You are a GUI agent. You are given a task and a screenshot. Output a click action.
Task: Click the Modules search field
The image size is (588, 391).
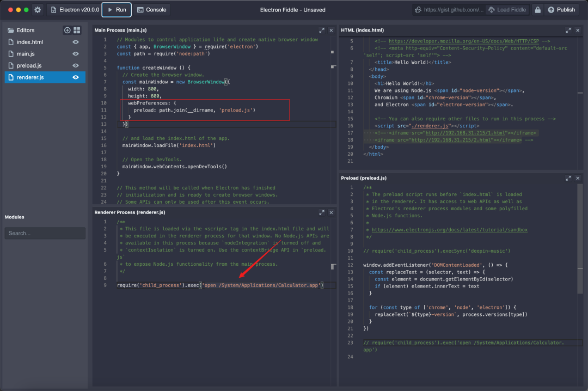tap(45, 233)
